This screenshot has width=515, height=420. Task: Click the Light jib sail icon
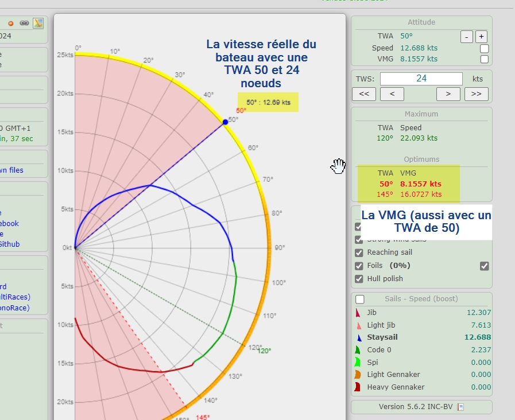click(358, 325)
